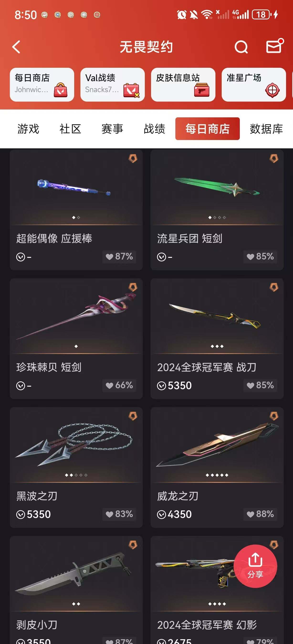Toggle like heart on 黑波之刃 83%
Screen dimensions: 293x644
pos(119,514)
